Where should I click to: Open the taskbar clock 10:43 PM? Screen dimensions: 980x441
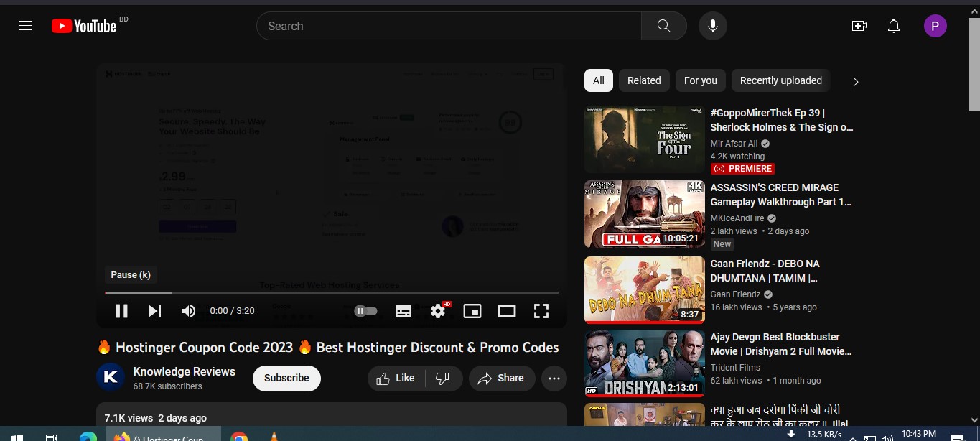[919, 434]
